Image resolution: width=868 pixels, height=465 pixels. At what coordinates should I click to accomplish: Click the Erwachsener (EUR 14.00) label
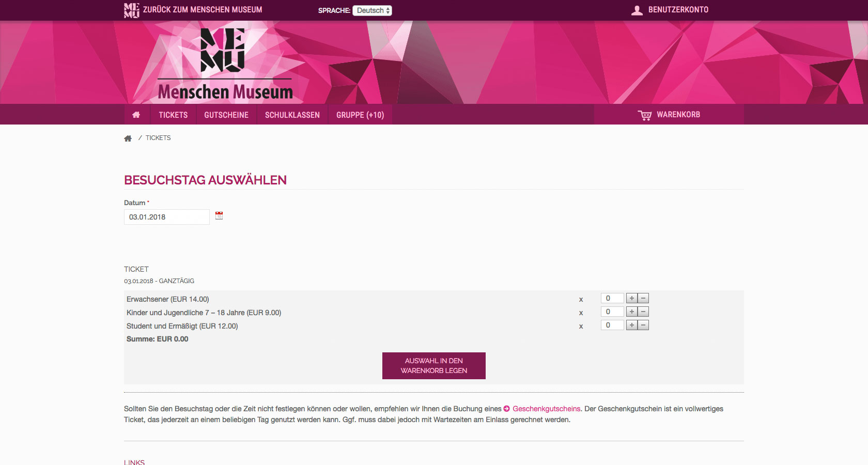(168, 299)
